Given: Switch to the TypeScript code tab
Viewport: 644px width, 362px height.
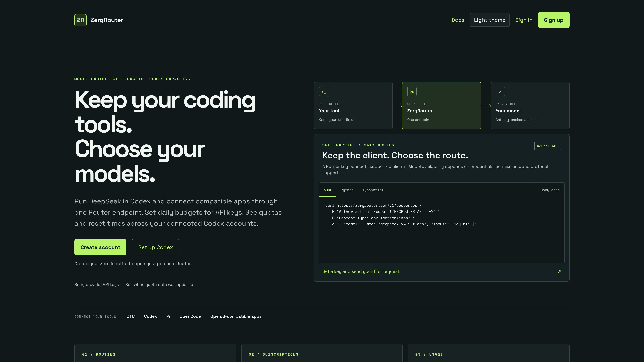Looking at the screenshot, I should click(373, 190).
